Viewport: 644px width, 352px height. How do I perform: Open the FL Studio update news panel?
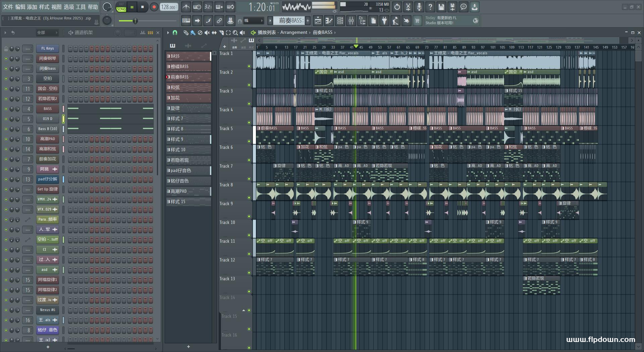(451, 20)
